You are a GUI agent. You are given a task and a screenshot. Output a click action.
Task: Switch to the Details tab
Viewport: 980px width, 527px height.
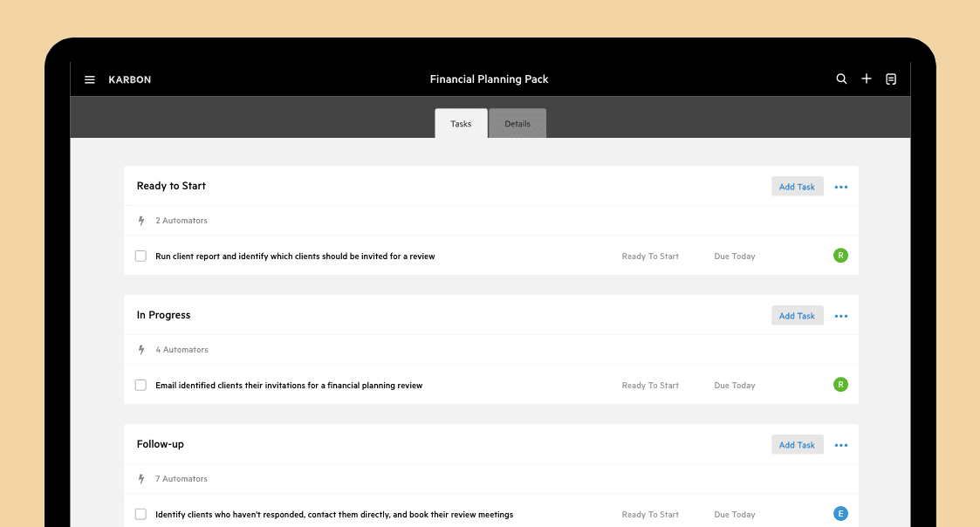517,123
